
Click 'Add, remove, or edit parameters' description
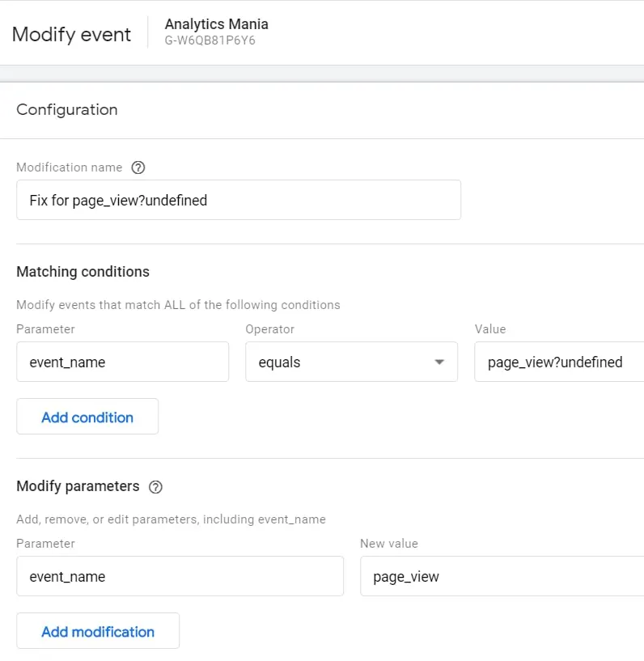pyautogui.click(x=172, y=519)
